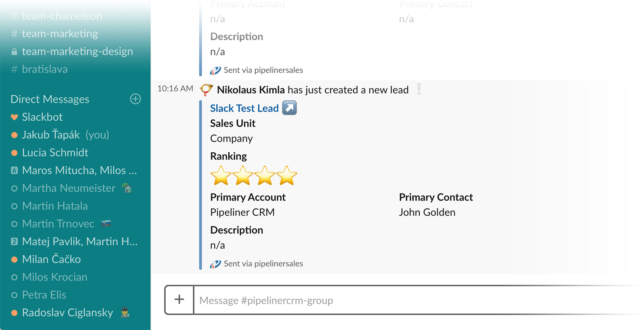Image resolution: width=644 pixels, height=330 pixels.
Task: Click the plus icon to start a new Direct Message
Action: pyautogui.click(x=135, y=99)
